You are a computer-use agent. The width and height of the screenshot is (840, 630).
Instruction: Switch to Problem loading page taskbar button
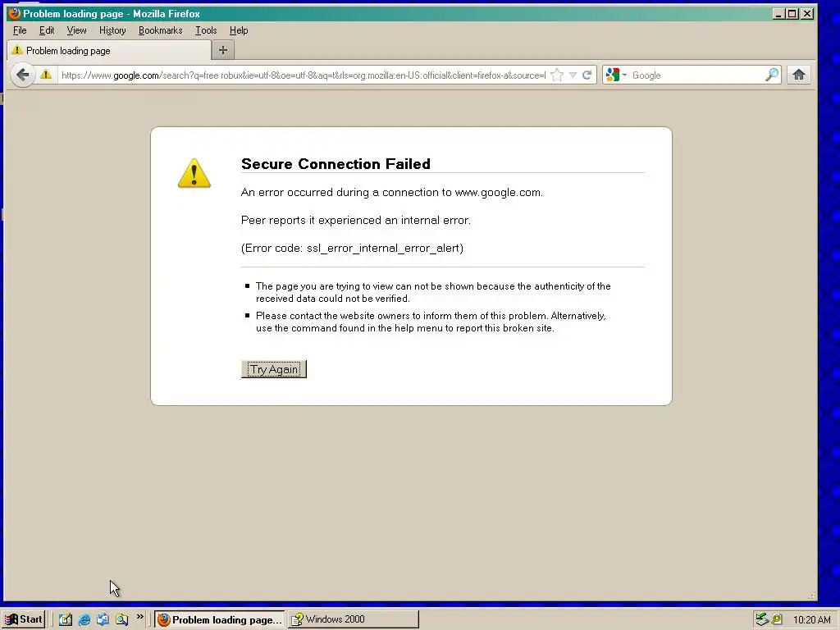point(220,619)
